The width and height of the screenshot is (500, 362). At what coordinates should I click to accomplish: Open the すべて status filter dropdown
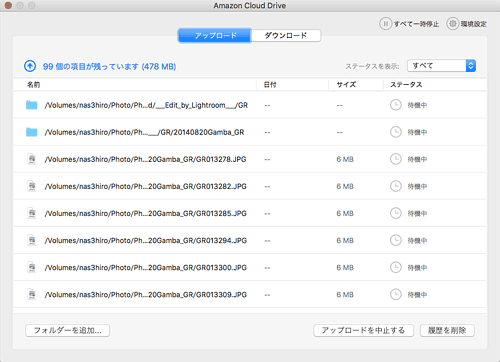[x=441, y=66]
